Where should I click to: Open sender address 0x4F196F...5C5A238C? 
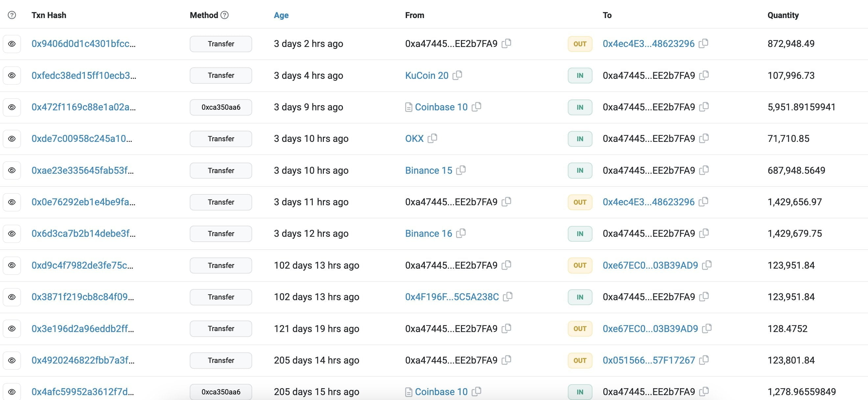point(452,297)
